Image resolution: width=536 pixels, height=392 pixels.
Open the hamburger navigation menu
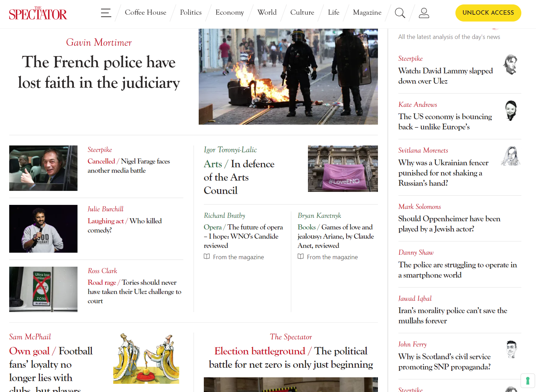pos(106,13)
